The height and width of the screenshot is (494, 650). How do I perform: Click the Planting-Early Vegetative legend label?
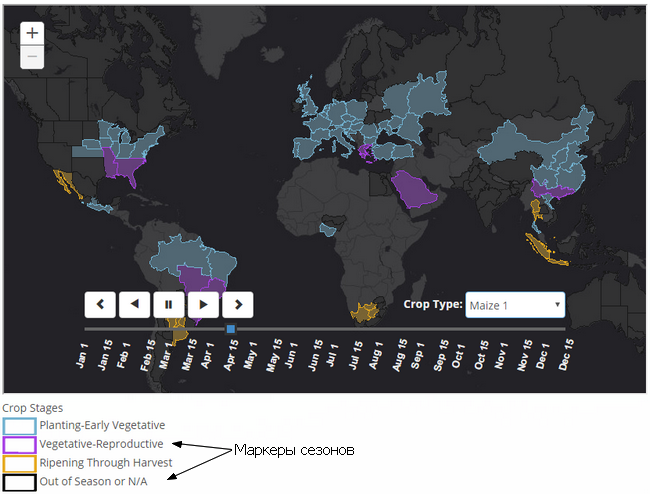[x=102, y=425]
